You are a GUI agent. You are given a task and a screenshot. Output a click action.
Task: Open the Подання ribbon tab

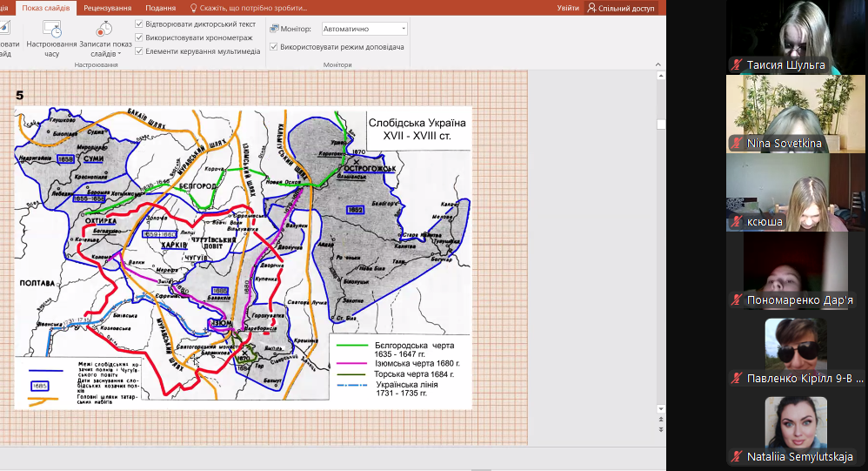pyautogui.click(x=159, y=8)
